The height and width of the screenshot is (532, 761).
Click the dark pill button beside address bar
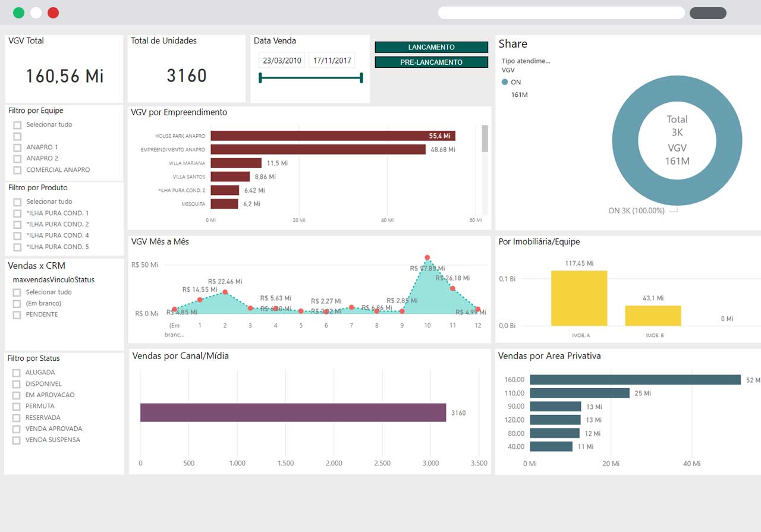(708, 13)
